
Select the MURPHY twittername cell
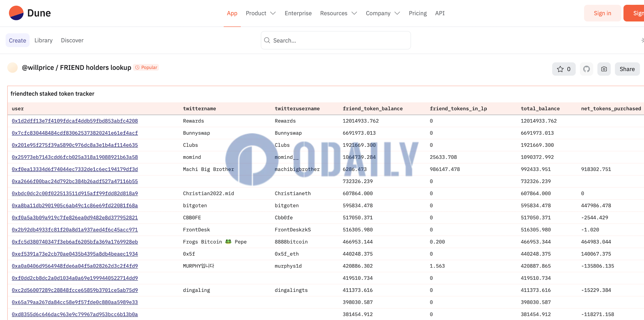click(199, 266)
